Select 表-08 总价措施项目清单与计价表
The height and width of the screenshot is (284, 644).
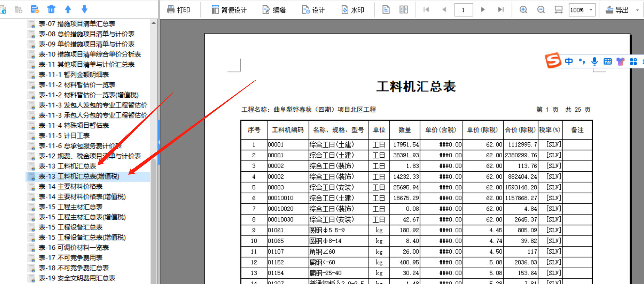87,34
